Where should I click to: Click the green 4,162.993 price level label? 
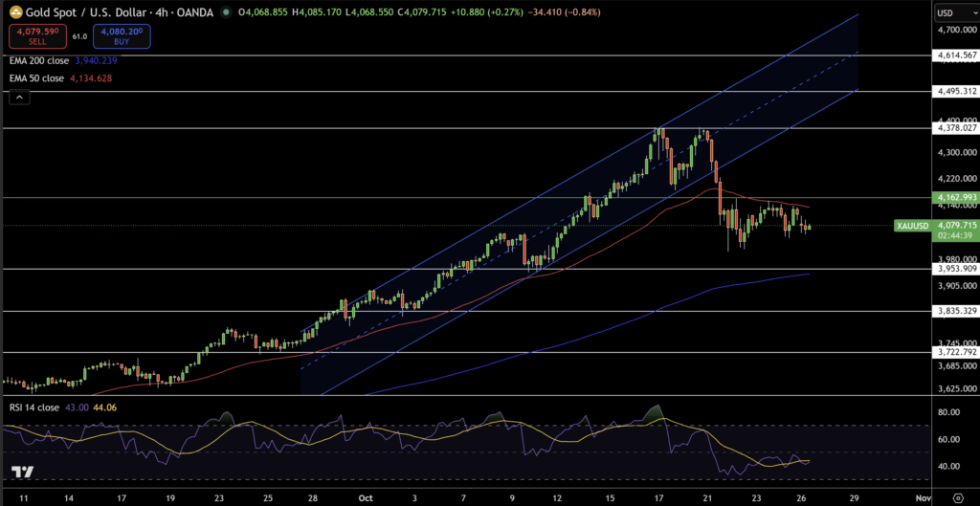click(x=957, y=197)
